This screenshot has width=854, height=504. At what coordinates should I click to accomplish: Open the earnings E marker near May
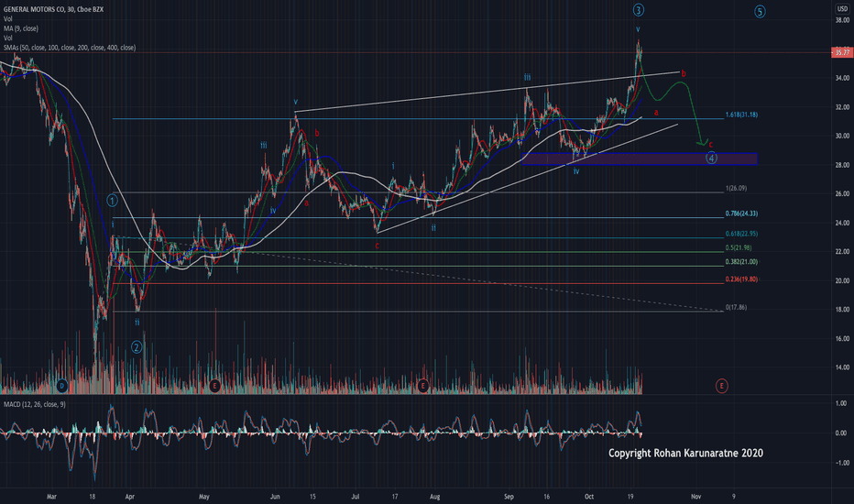tap(214, 387)
